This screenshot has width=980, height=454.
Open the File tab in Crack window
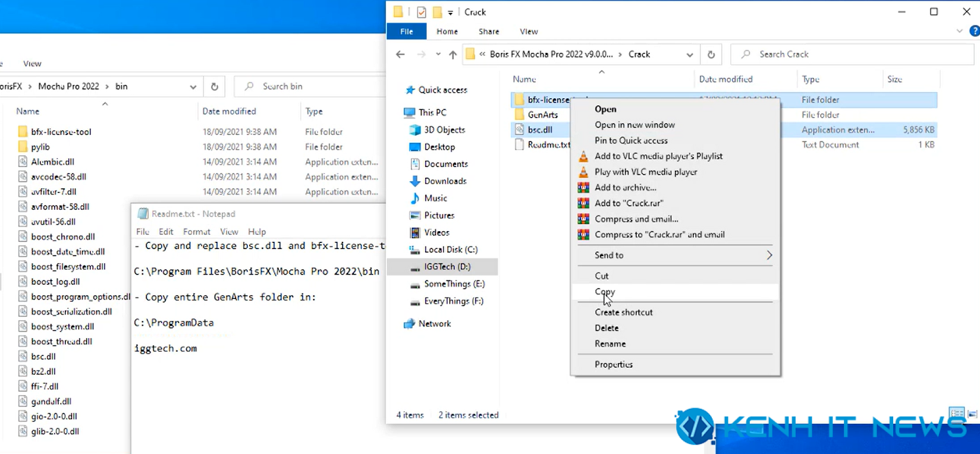[x=407, y=31]
